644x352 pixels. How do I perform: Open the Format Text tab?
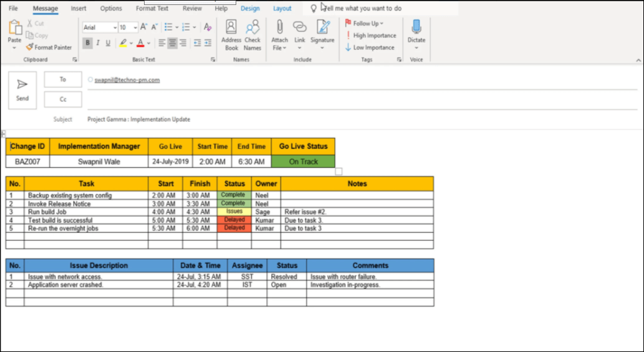coord(152,9)
